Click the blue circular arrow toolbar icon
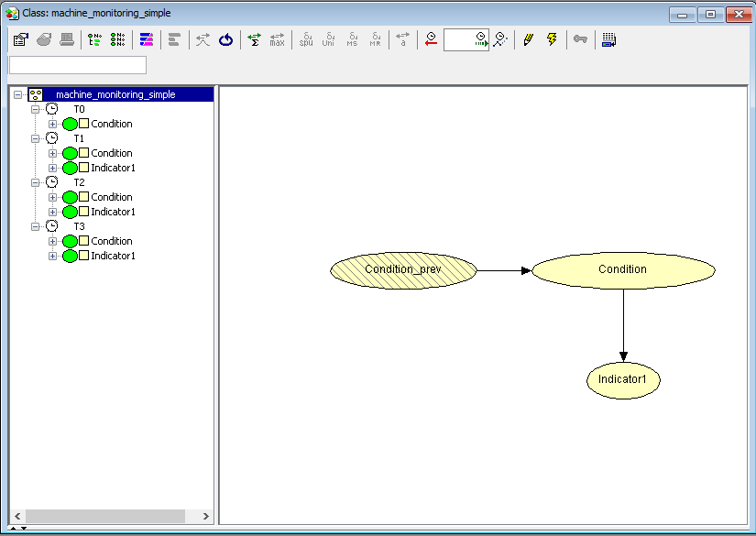 point(225,39)
